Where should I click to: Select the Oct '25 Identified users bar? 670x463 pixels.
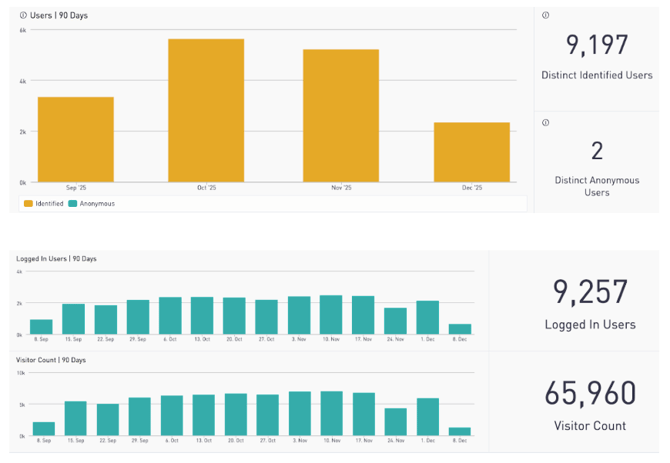tap(206, 111)
